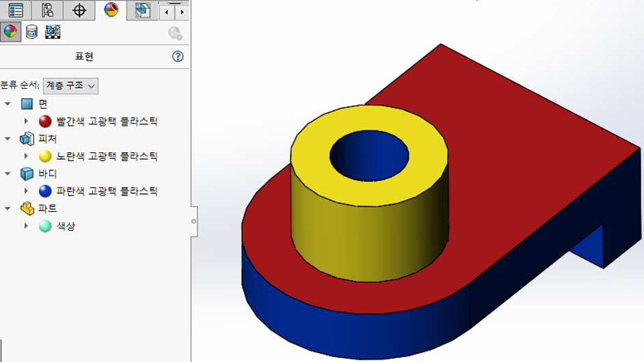This screenshot has height=362, width=644.
Task: Expand 파란색 고광택 플라스틱 item
Action: pos(26,191)
